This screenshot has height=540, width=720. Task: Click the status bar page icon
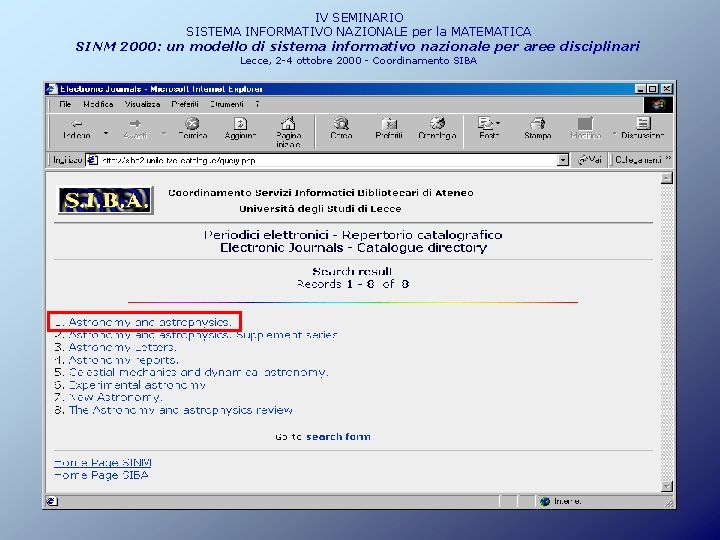tap(52, 501)
